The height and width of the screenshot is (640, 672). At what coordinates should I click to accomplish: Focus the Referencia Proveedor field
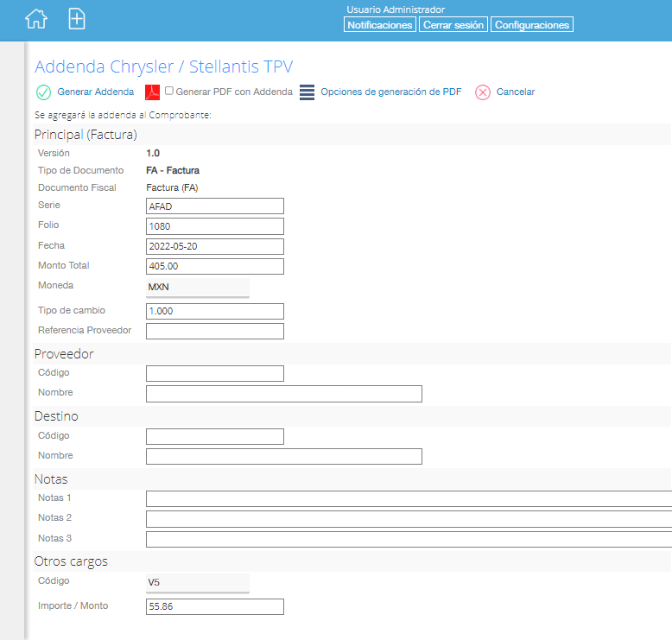(215, 332)
